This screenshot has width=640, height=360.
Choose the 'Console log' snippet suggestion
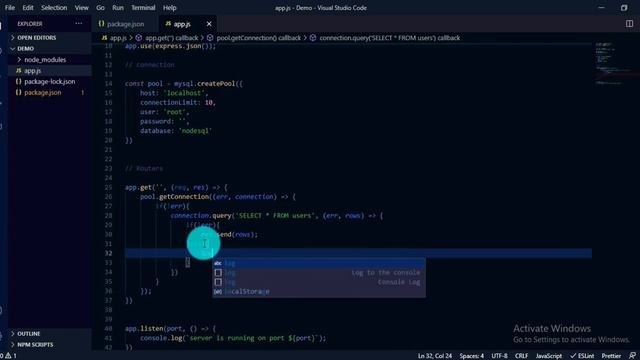click(319, 282)
